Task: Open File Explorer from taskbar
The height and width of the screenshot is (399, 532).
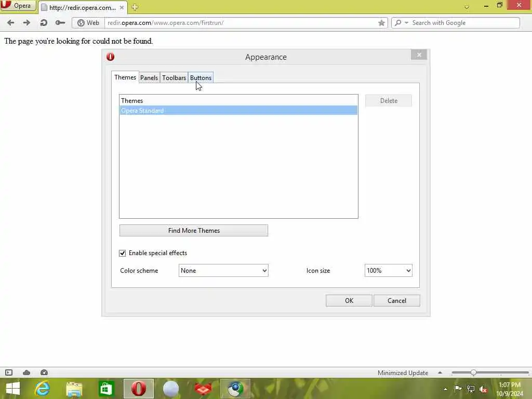Action: pos(74,389)
